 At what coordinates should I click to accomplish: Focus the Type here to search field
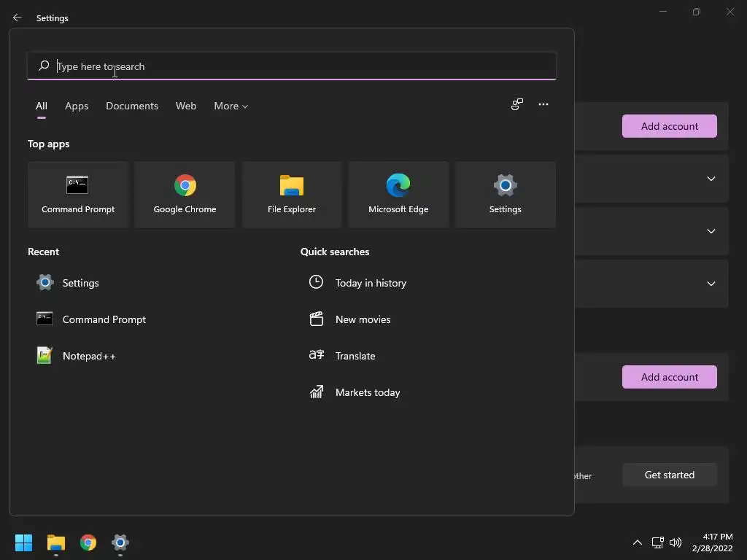point(292,66)
